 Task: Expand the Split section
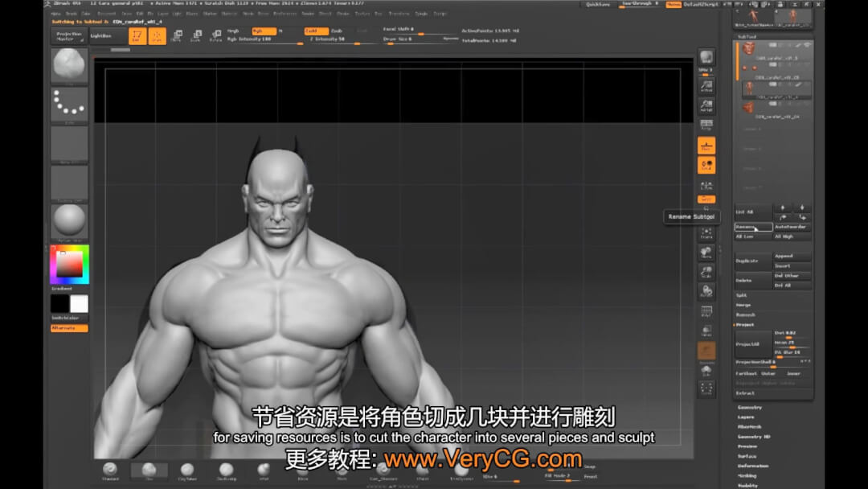tap(742, 296)
